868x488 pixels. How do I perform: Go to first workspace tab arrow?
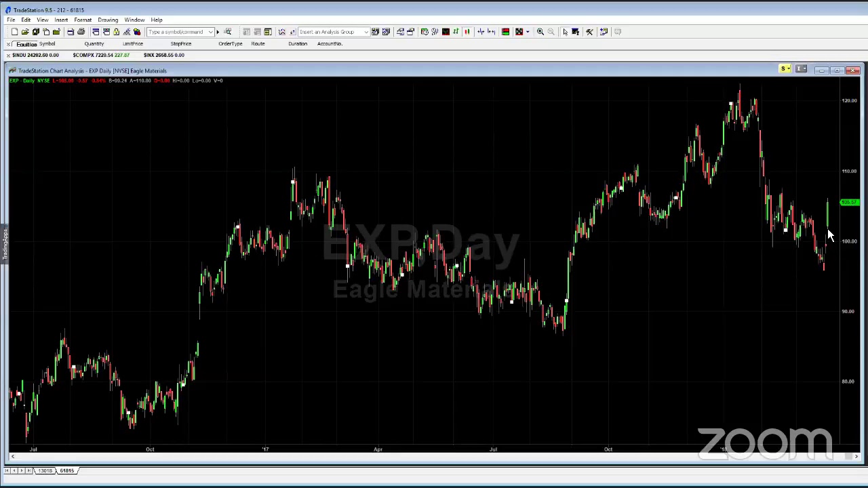click(8, 470)
